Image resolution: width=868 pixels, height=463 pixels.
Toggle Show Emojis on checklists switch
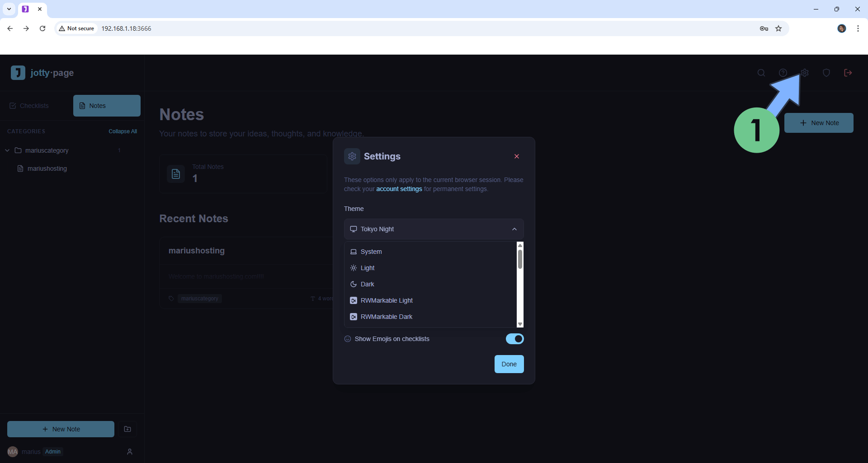pos(514,339)
